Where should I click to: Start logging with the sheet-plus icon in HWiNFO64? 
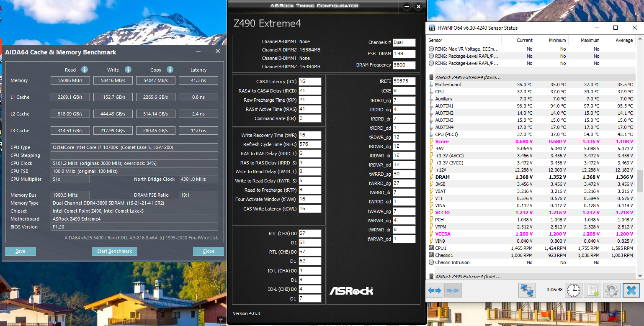tap(592, 290)
